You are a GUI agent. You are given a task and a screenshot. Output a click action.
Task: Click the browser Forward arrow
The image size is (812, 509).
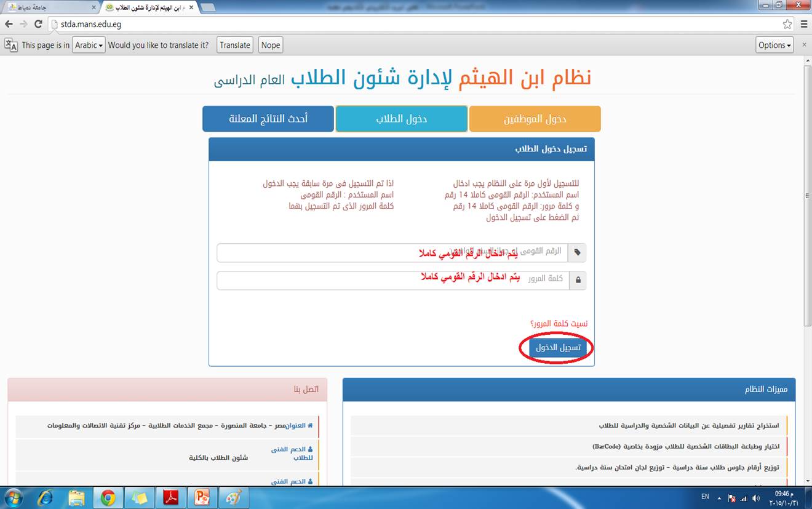(23, 24)
